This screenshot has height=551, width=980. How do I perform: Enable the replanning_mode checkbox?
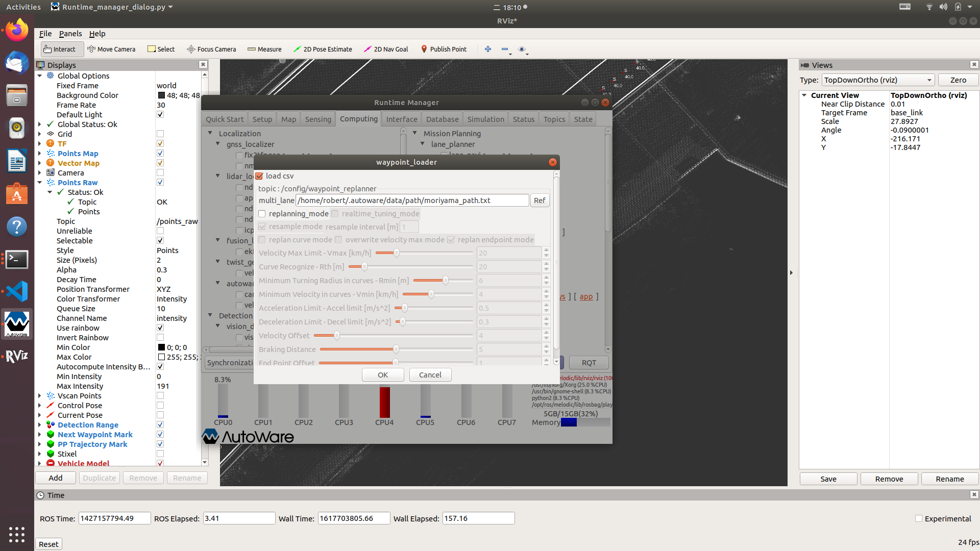click(262, 214)
